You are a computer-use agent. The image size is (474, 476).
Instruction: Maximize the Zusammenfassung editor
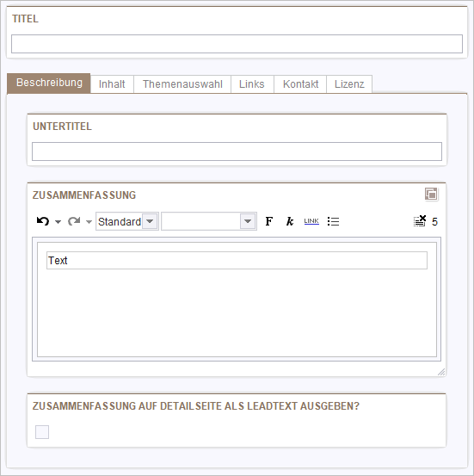click(431, 194)
